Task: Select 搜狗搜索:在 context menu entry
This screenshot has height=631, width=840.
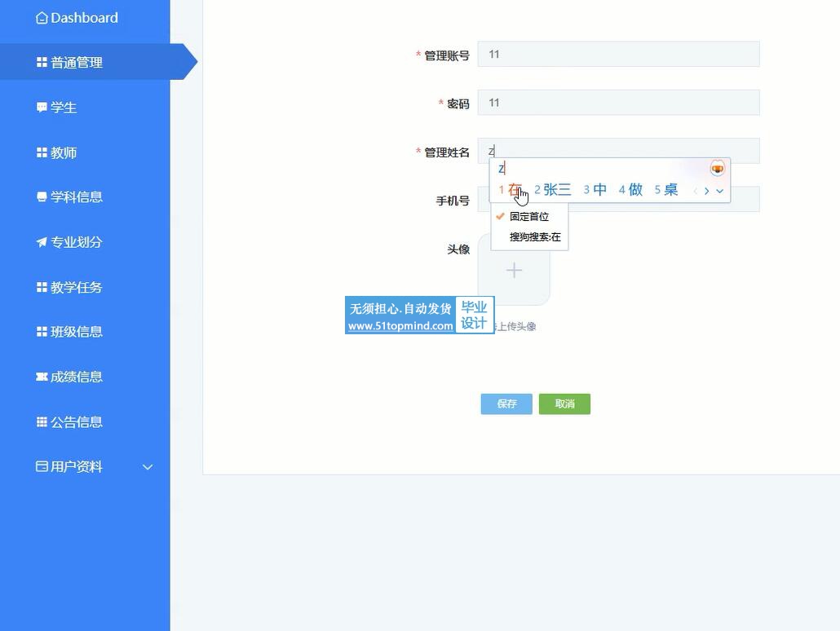Action: (x=535, y=237)
